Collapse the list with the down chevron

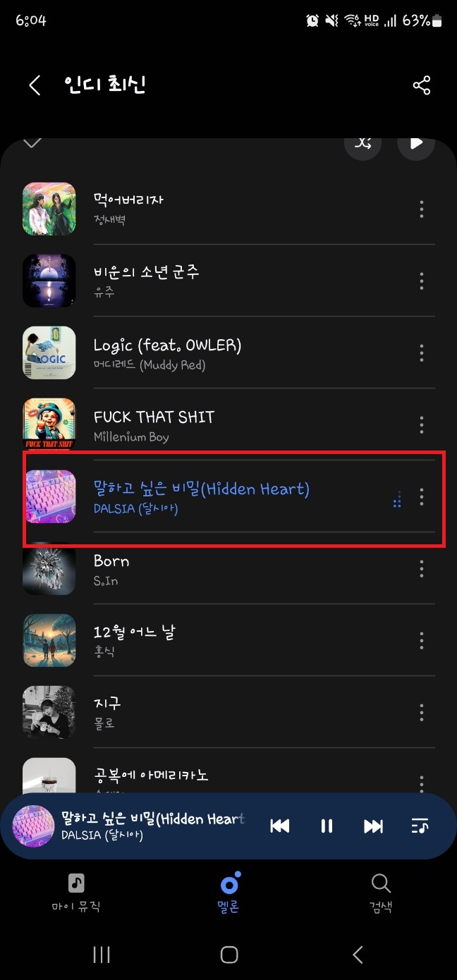(32, 142)
